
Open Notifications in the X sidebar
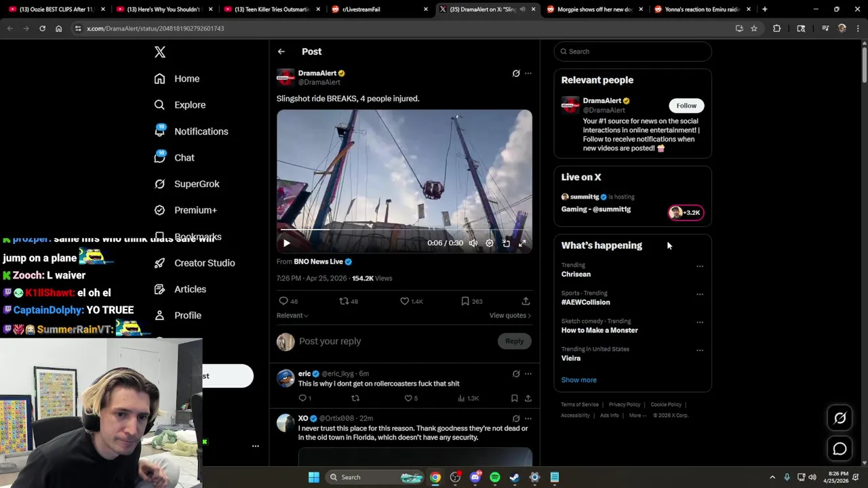click(x=191, y=131)
